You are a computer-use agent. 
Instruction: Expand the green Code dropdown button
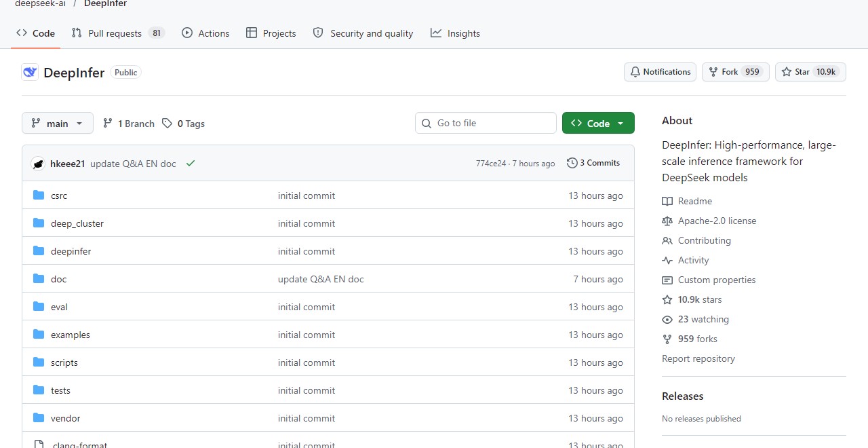pos(598,123)
